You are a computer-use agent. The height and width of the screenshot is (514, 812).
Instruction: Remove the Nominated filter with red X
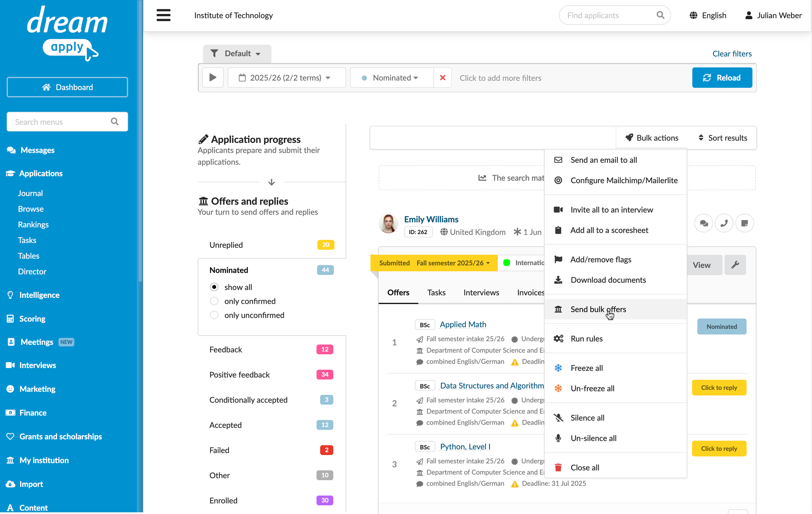[442, 77]
